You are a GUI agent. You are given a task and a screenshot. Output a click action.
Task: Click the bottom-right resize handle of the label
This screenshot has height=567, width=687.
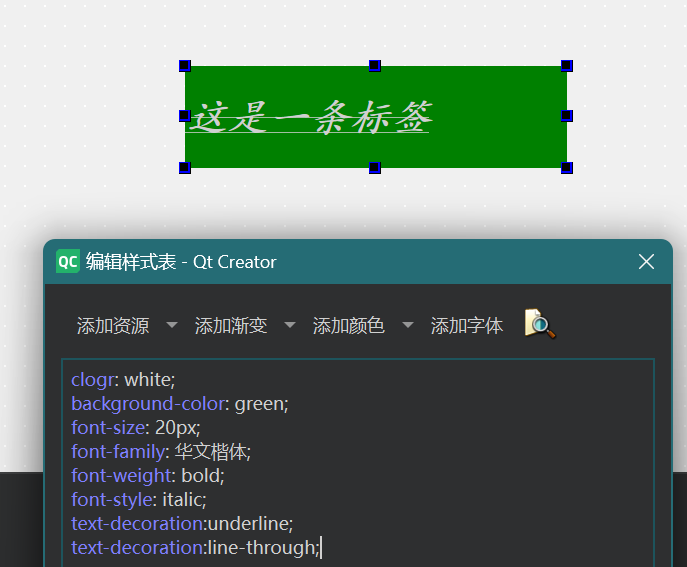[x=567, y=167]
